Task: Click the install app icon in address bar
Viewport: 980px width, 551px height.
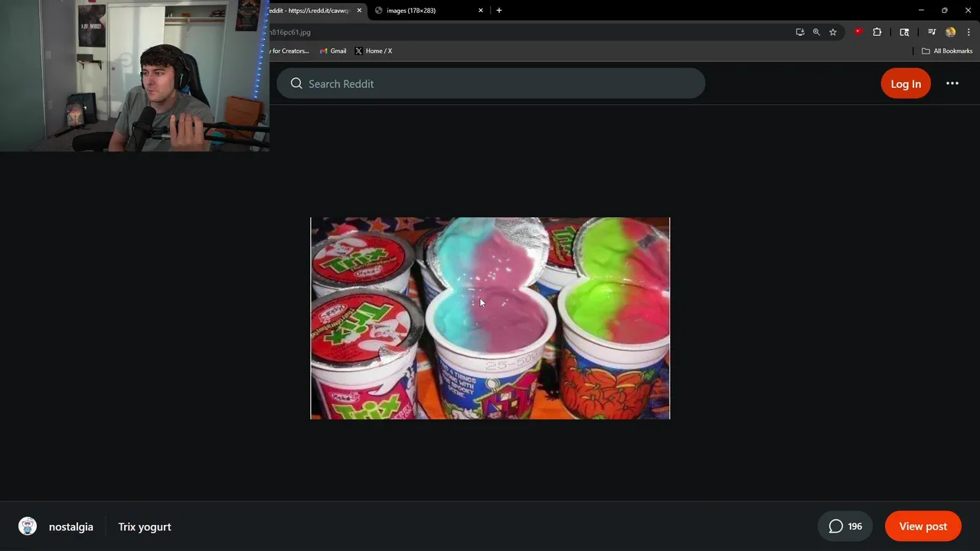Action: click(800, 32)
